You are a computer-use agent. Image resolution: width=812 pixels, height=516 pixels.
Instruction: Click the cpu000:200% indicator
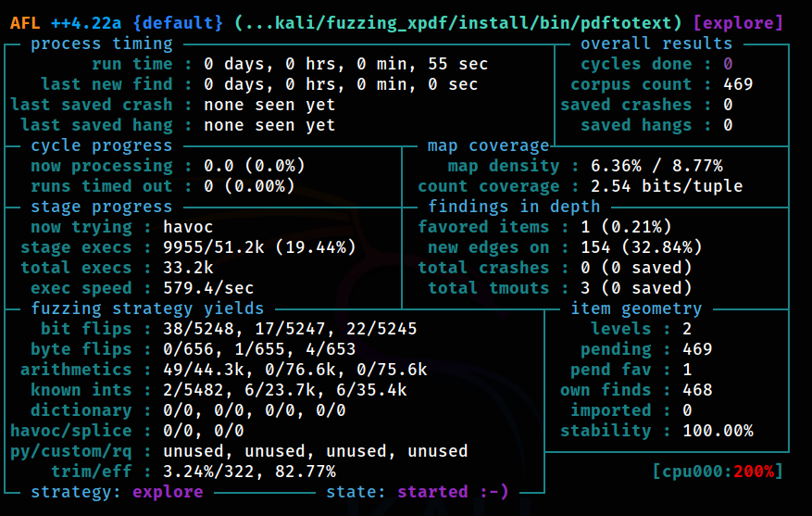click(x=718, y=472)
